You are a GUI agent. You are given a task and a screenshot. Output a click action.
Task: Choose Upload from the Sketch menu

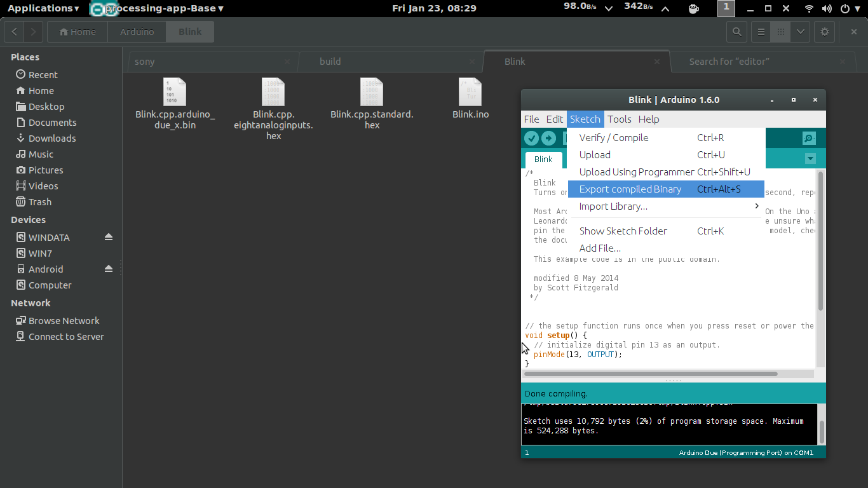tap(666, 154)
